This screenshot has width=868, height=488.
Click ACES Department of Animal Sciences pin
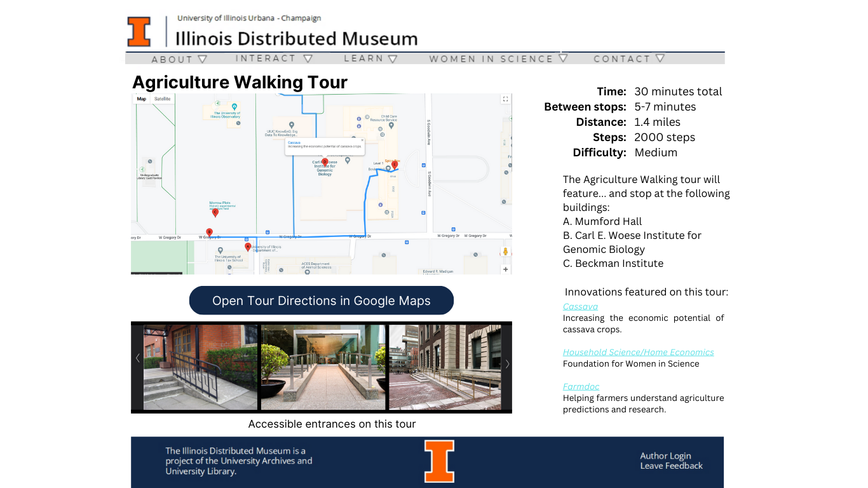pos(308,271)
